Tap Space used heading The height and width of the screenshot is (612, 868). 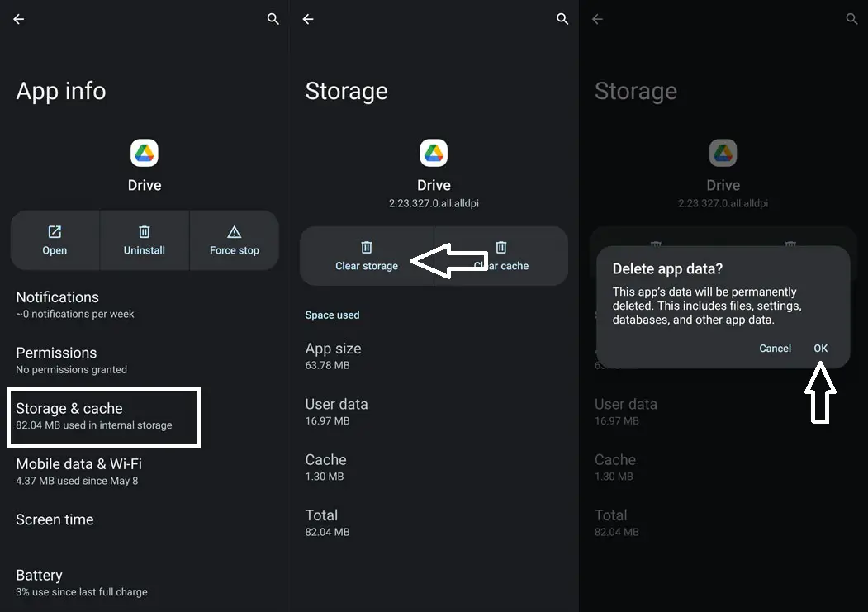[x=332, y=315]
